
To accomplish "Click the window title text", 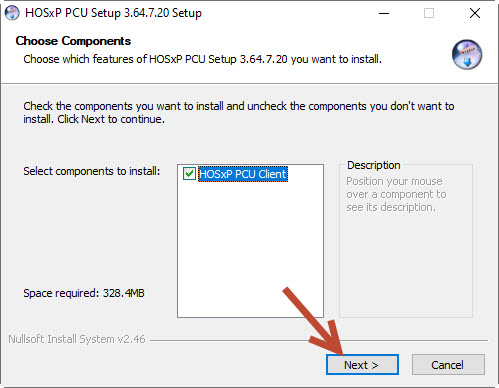I will [x=113, y=13].
